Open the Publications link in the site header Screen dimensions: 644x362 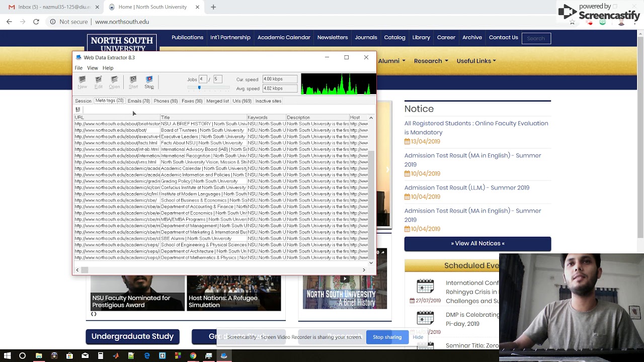[x=187, y=37]
